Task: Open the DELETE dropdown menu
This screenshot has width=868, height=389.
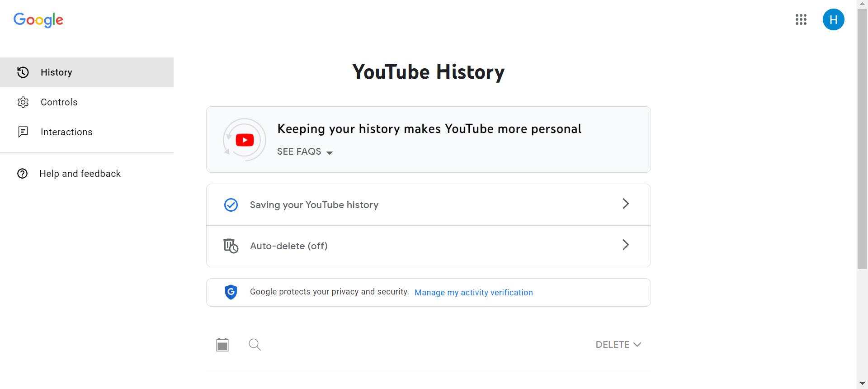Action: [618, 345]
